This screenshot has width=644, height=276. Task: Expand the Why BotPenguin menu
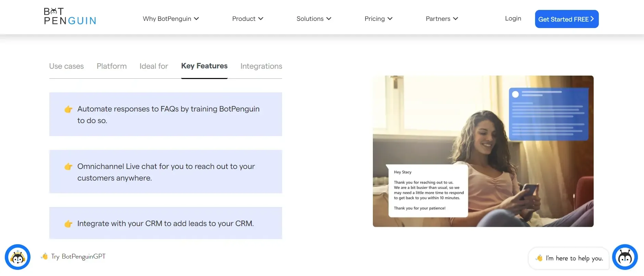(171, 19)
